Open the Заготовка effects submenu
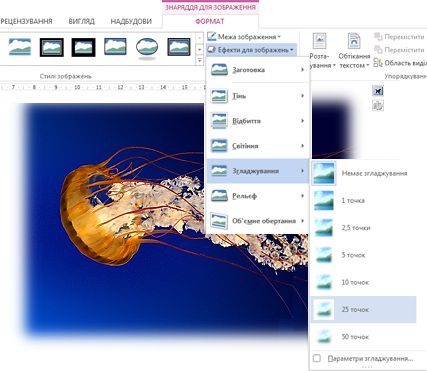 coord(257,70)
